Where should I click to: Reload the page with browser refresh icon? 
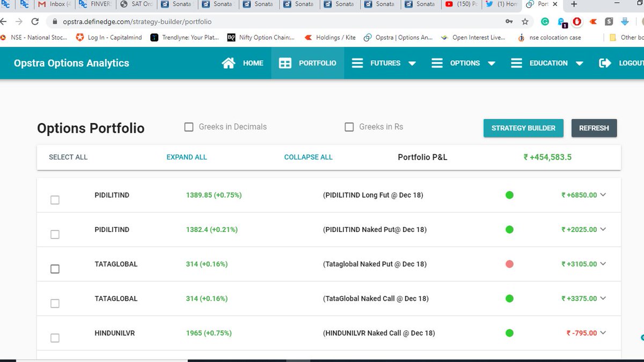35,22
